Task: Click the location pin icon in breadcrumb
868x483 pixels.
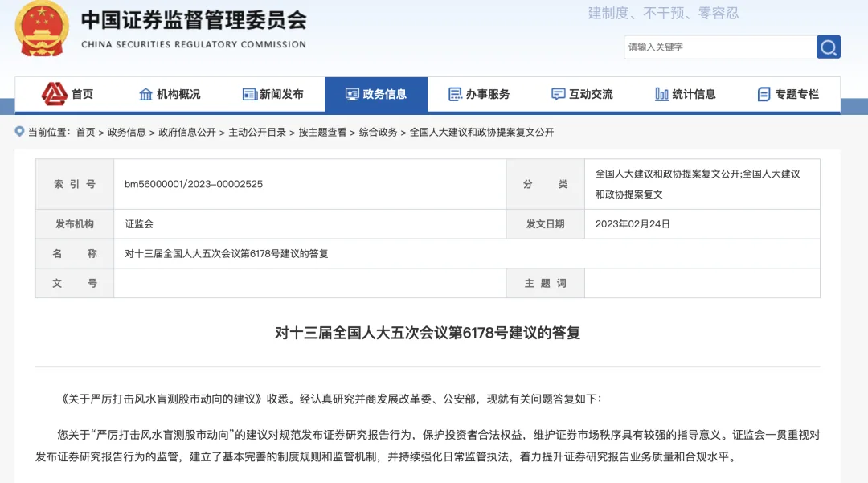Action: point(19,132)
